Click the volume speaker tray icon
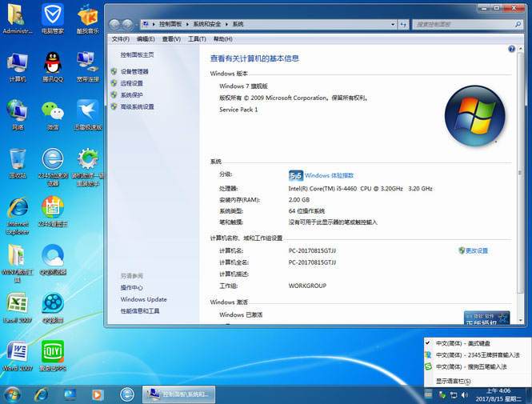Screen dimensions: 532x404 pyautogui.click(x=465, y=395)
